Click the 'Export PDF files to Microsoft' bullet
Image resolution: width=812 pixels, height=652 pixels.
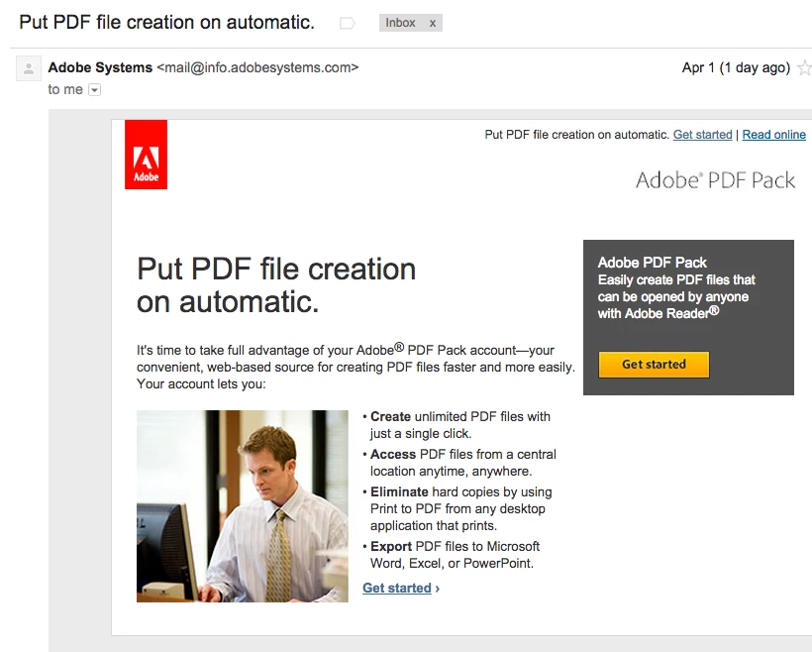pyautogui.click(x=451, y=555)
